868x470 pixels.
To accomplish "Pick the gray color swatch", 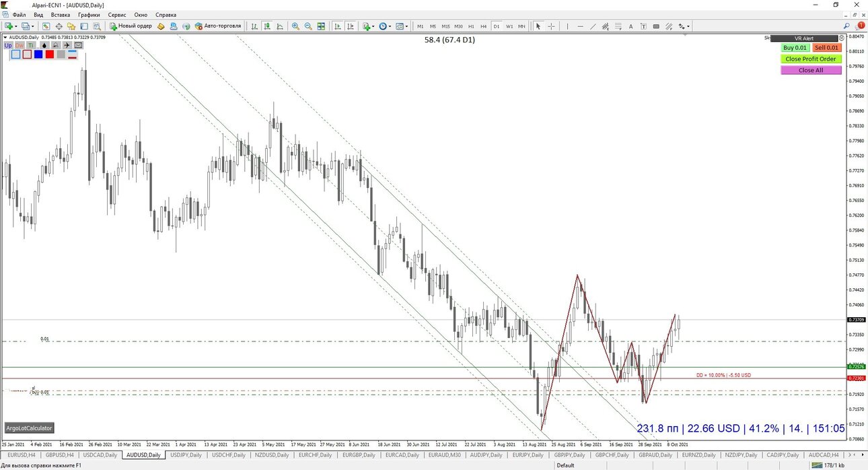I will pyautogui.click(x=61, y=54).
